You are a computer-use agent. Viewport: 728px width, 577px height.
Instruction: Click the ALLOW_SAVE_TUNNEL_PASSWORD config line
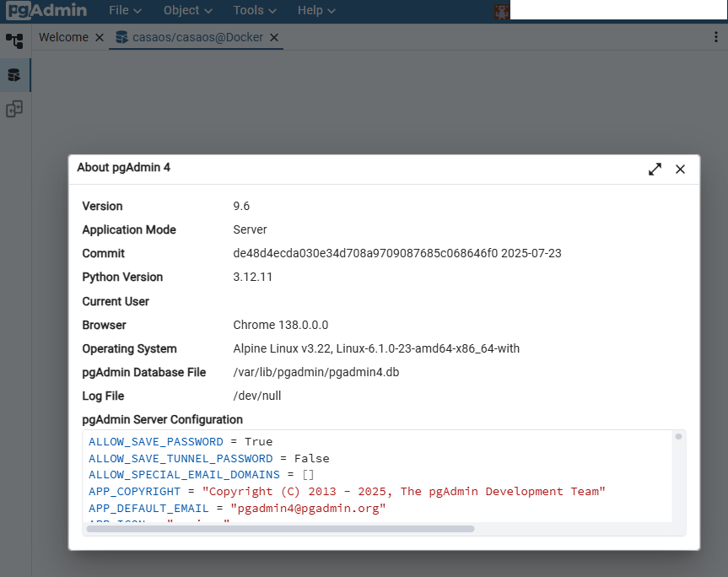click(x=209, y=459)
